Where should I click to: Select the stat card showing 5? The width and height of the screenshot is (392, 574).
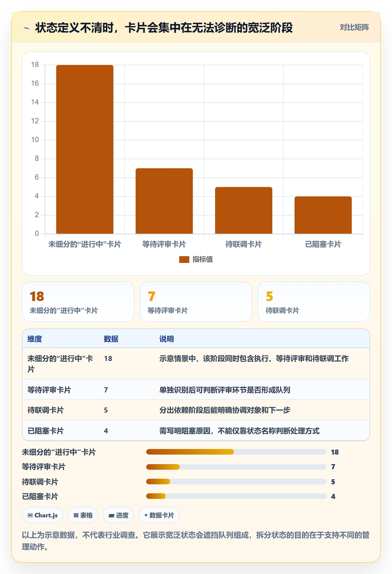pyautogui.click(x=314, y=302)
